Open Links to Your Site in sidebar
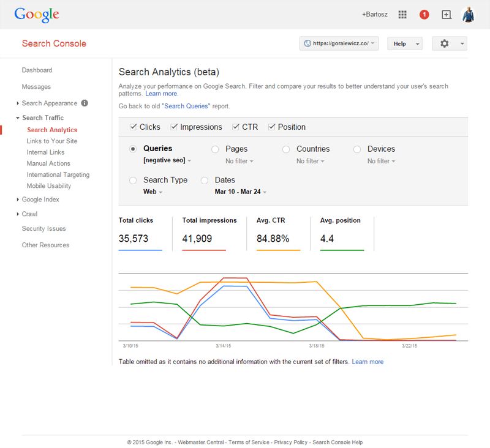This screenshot has height=448, width=490. [52, 141]
